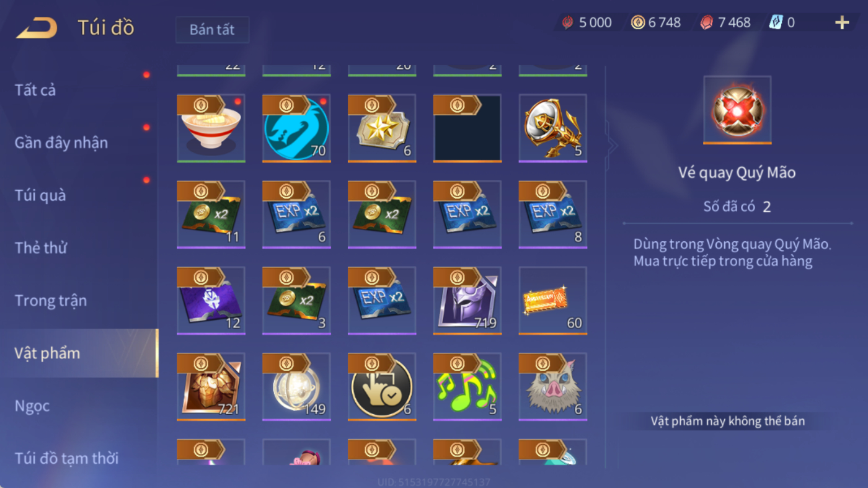868x488 pixels.
Task: Select the noodle bowl item
Action: 211,128
